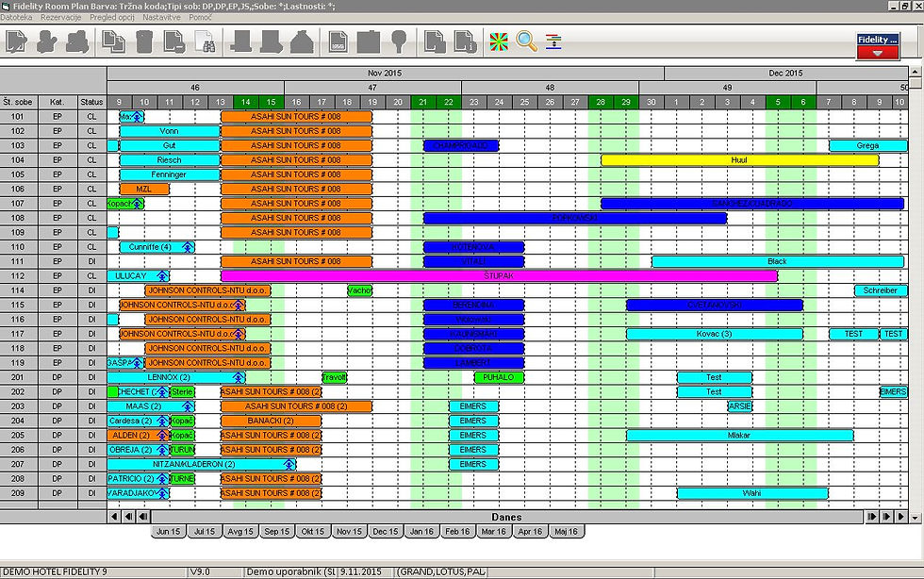Image resolution: width=924 pixels, height=579 pixels.
Task: Click the arrow icon on NITZAN/KLADERON (2) bar
Action: point(289,465)
